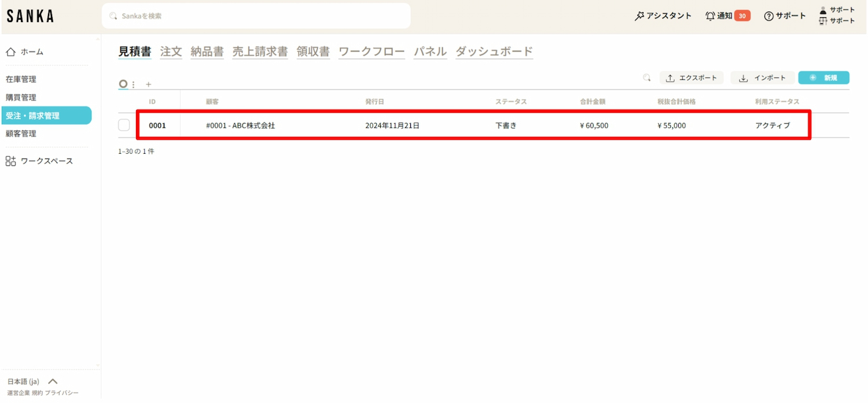Open view options three-dot menu
This screenshot has width=868, height=403.
[x=134, y=84]
